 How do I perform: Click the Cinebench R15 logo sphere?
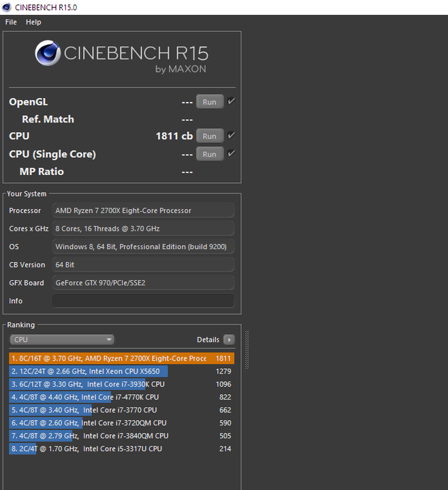pos(48,53)
